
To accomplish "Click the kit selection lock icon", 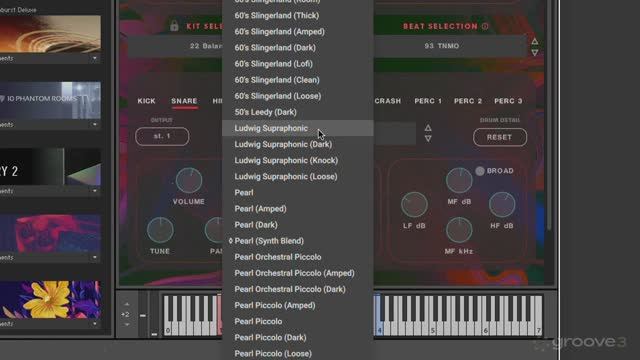I will point(174,26).
